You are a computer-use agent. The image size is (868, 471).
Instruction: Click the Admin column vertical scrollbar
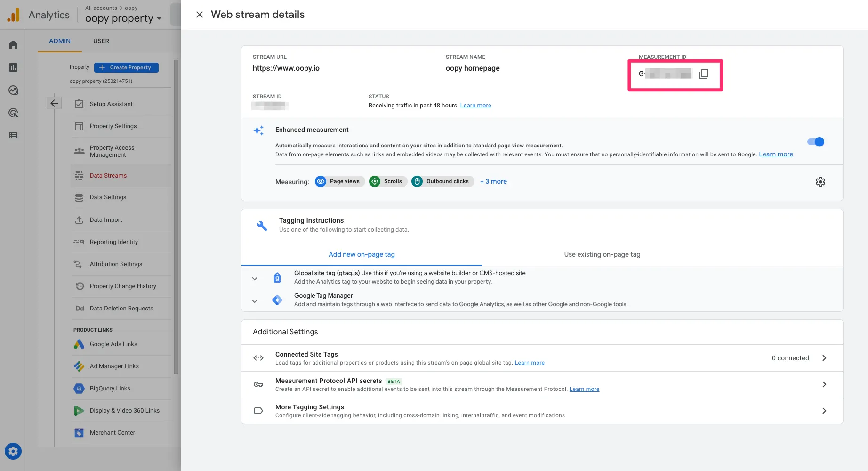pyautogui.click(x=177, y=217)
